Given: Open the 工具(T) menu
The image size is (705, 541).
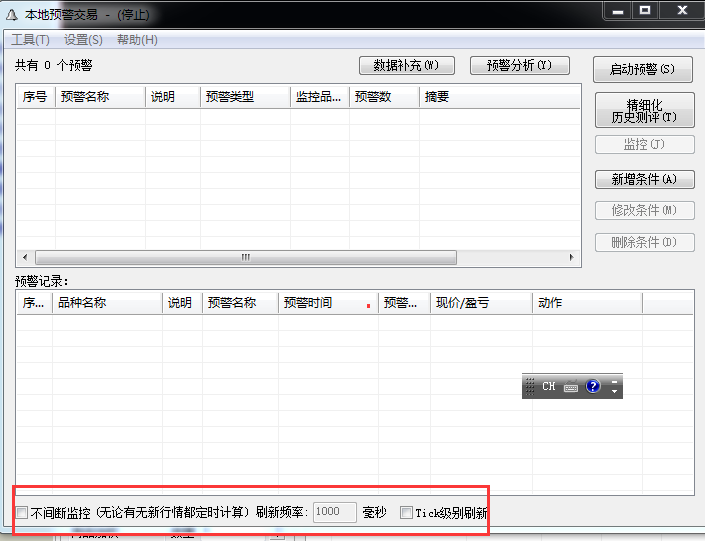Looking at the screenshot, I should (30, 40).
